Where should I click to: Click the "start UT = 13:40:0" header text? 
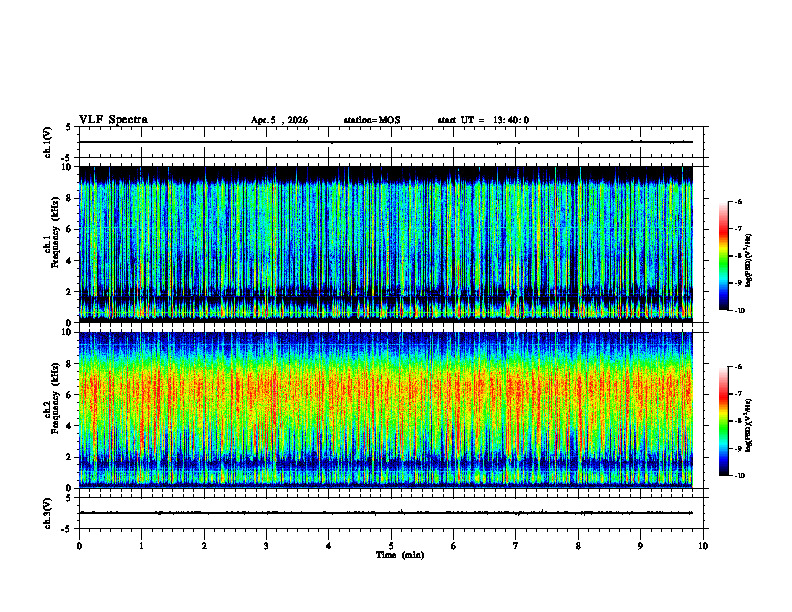point(483,120)
